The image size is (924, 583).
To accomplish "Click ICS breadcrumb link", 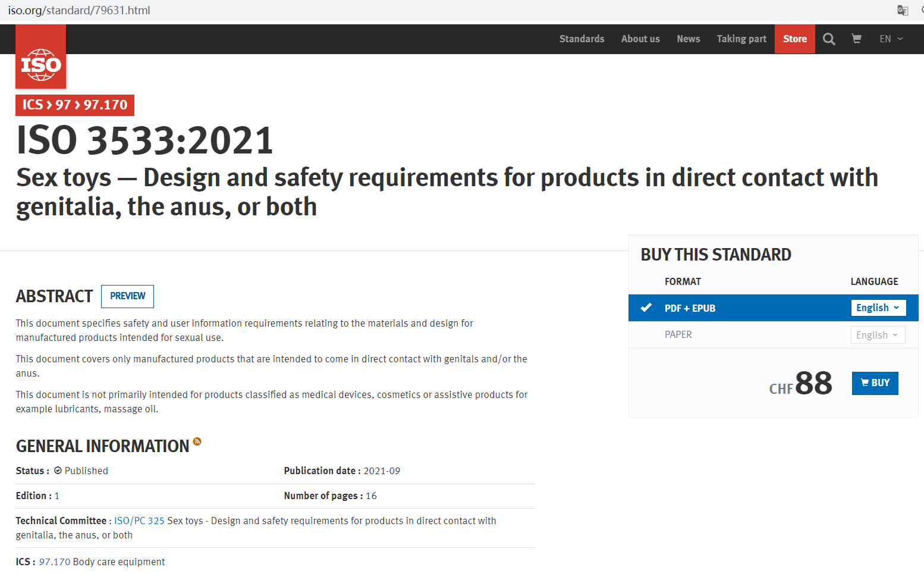I will [33, 105].
